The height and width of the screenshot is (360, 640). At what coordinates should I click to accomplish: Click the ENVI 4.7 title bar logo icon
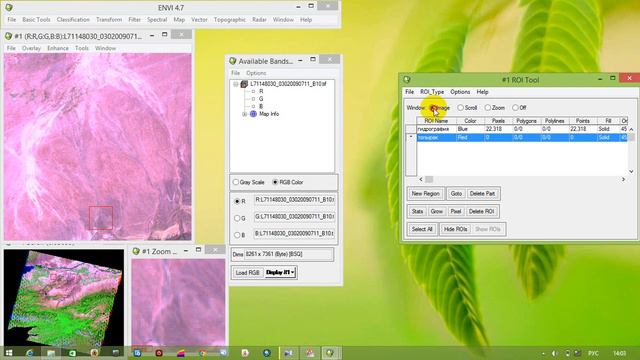tap(9, 7)
